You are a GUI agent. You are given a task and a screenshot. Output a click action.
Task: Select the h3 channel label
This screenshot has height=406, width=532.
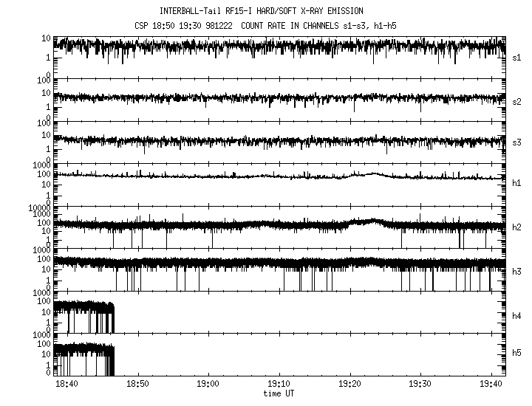pos(517,272)
